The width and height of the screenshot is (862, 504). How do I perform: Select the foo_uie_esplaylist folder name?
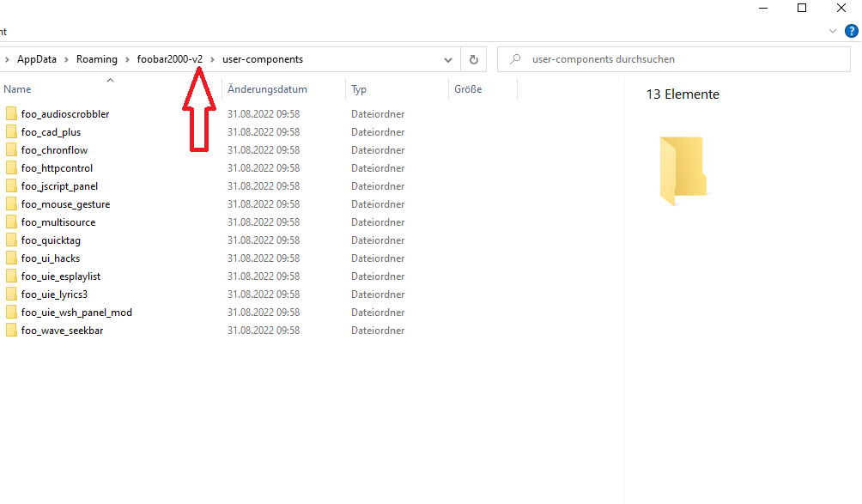click(61, 276)
